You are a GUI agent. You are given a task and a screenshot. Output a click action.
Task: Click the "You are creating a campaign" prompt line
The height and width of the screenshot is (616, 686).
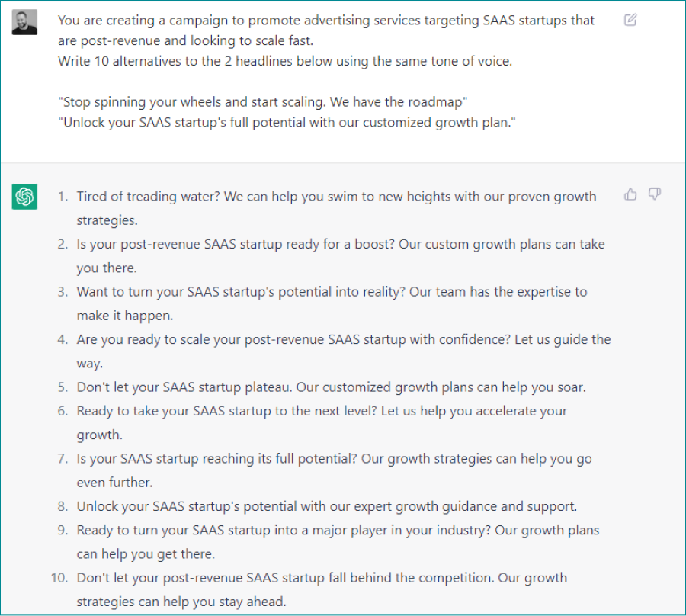pyautogui.click(x=325, y=21)
